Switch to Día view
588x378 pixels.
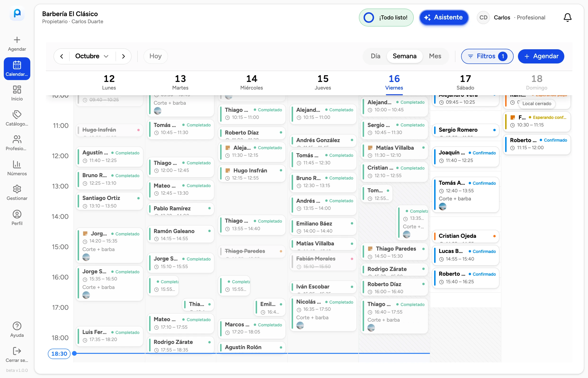pos(375,56)
